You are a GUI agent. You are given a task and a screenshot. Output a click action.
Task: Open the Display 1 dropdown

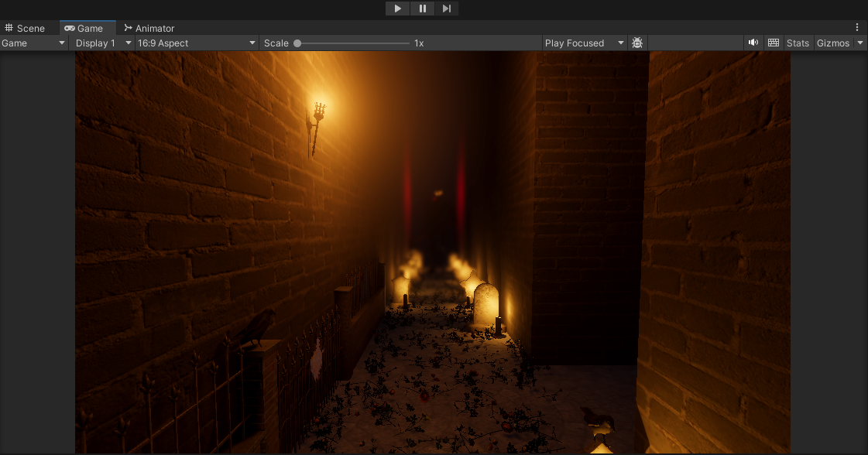[x=102, y=43]
